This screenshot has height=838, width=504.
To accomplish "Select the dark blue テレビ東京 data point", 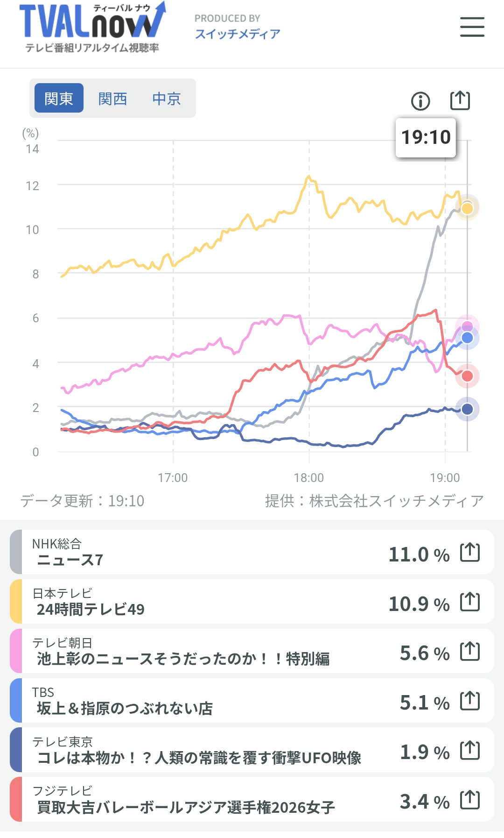I will tap(467, 409).
